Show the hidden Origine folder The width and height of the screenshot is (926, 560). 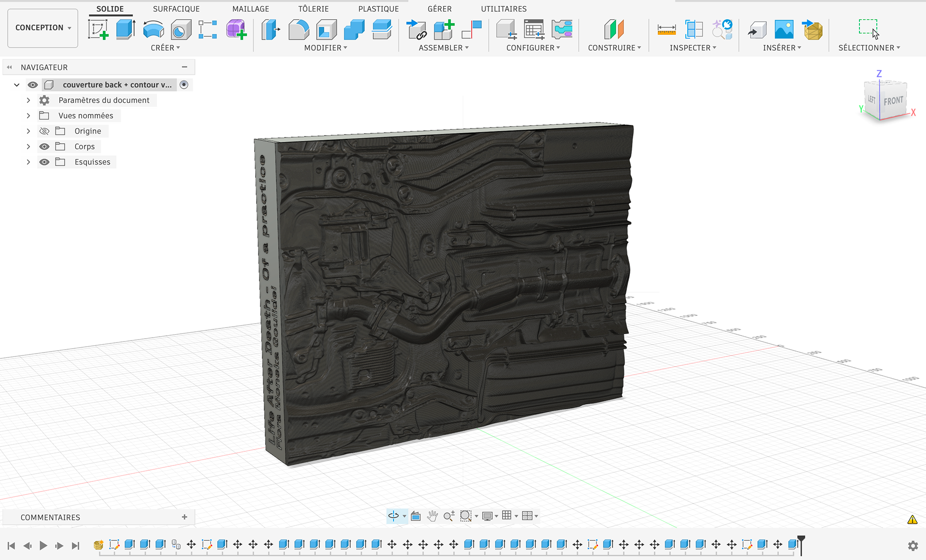click(44, 131)
